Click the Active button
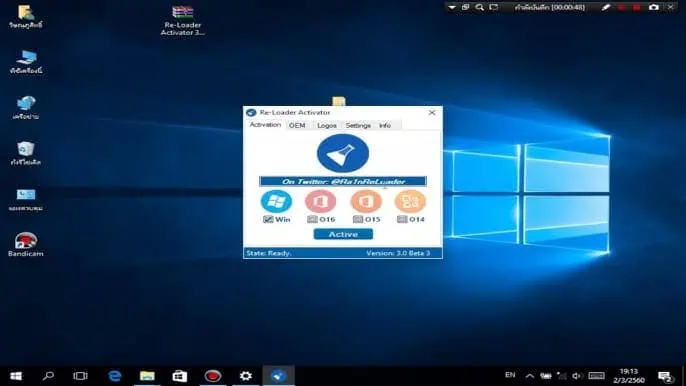Screen dimensions: 686x386 click(x=343, y=234)
